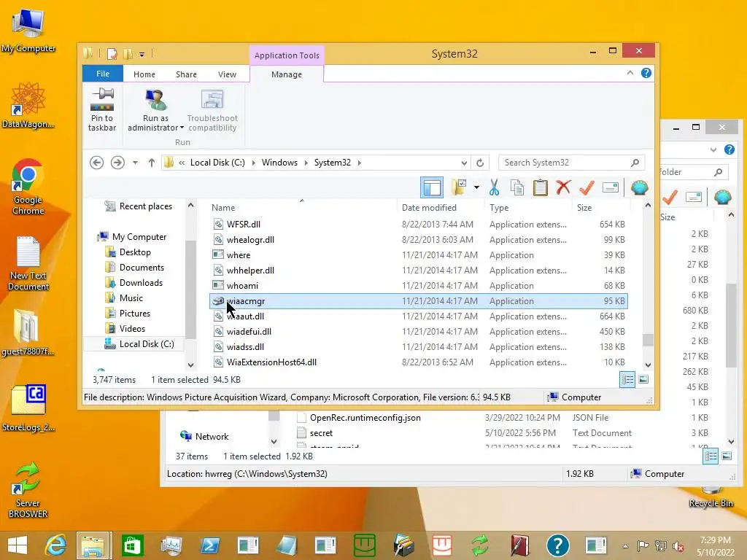The width and height of the screenshot is (747, 560).
Task: Toggle the preview pane toolbar button
Action: [x=432, y=187]
